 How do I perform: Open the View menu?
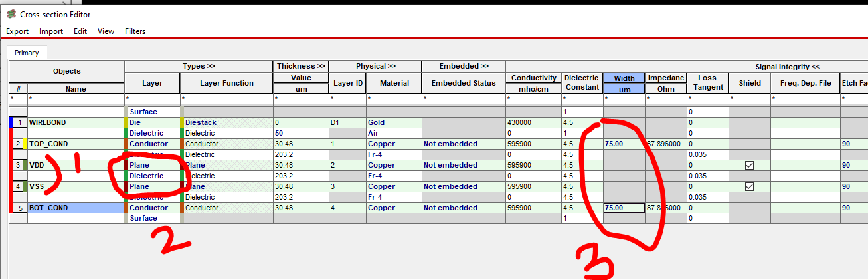tap(106, 31)
